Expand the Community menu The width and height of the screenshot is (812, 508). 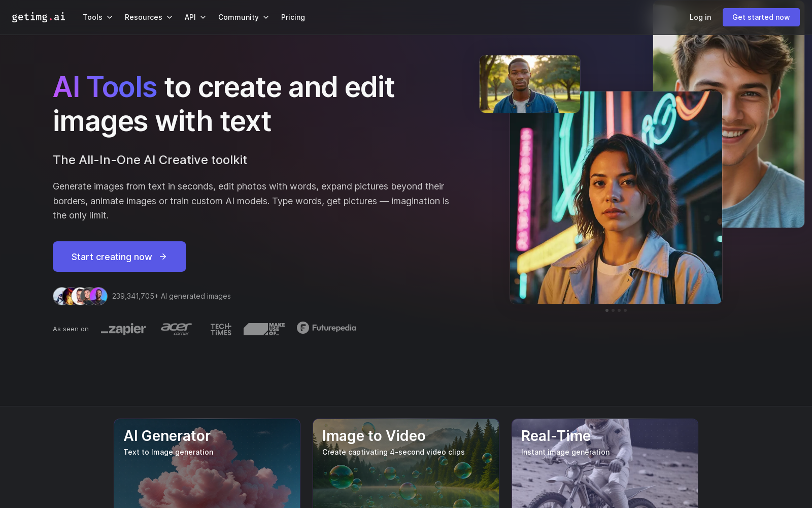click(x=244, y=17)
